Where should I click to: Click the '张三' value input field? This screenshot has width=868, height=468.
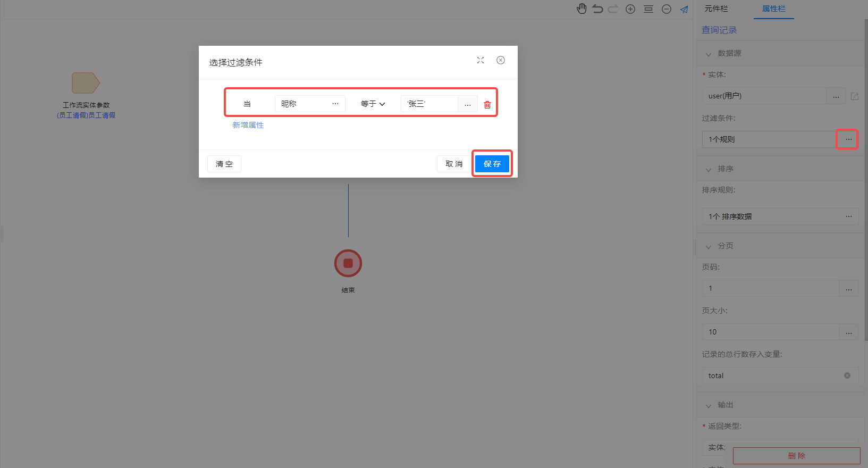tap(429, 104)
